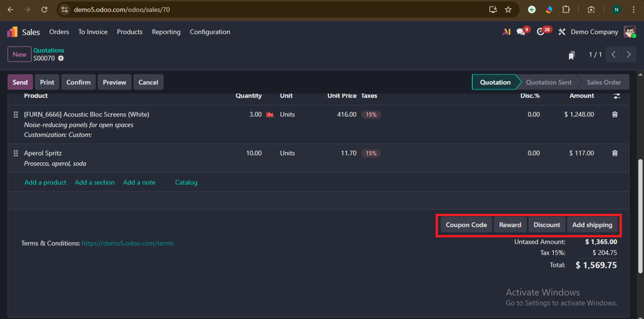Open the Chrome three-dot menu
This screenshot has height=319, width=644.
pos(633,10)
